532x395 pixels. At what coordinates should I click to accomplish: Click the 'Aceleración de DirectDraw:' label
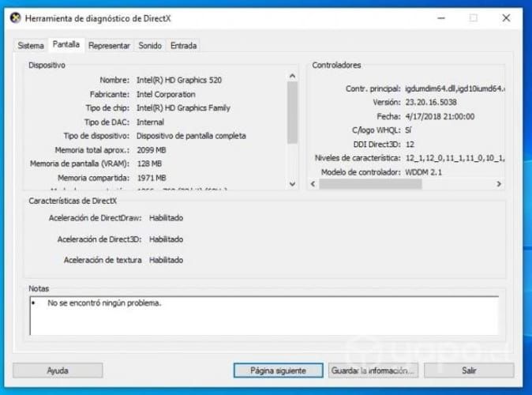coord(95,218)
